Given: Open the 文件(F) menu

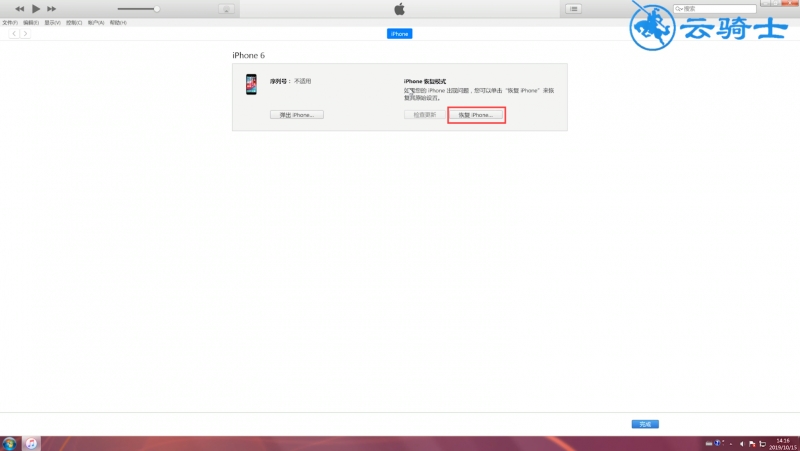Looking at the screenshot, I should 10,23.
